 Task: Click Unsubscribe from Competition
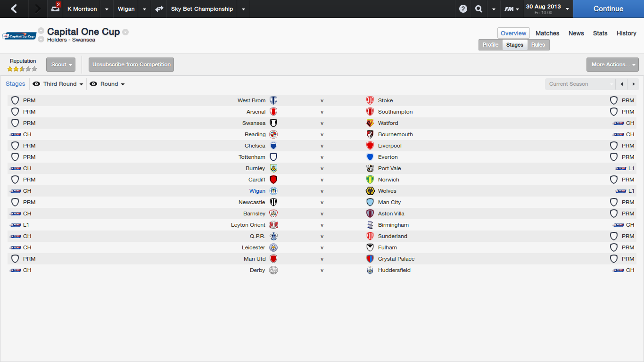[x=131, y=65]
